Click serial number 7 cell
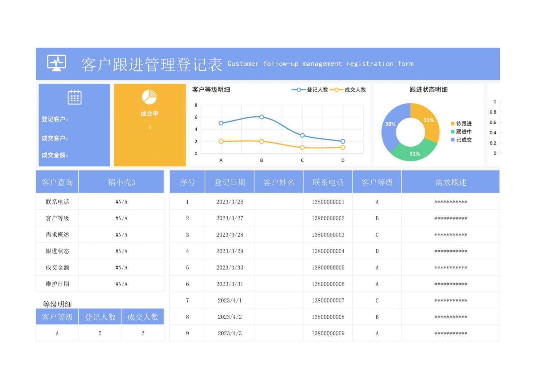 tap(187, 300)
